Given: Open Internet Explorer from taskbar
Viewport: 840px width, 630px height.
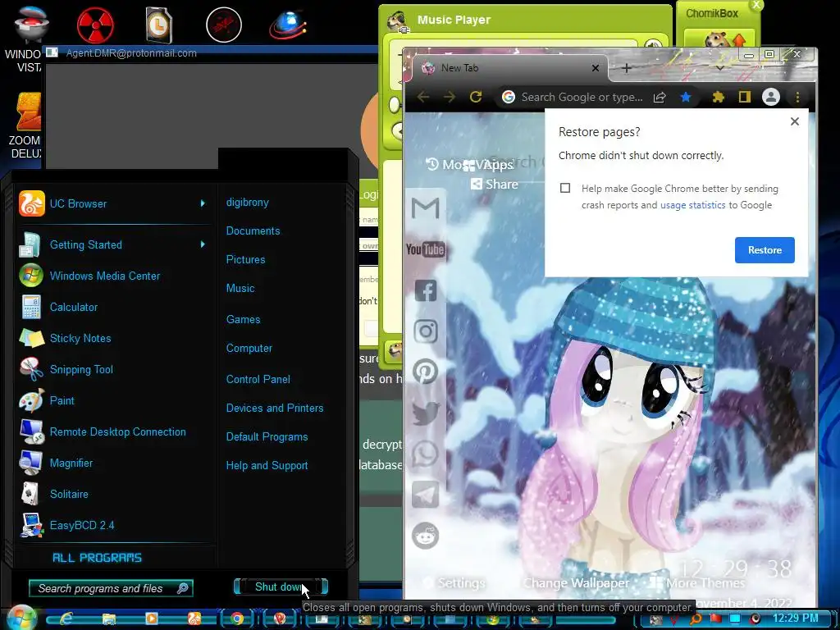Looking at the screenshot, I should tap(66, 619).
